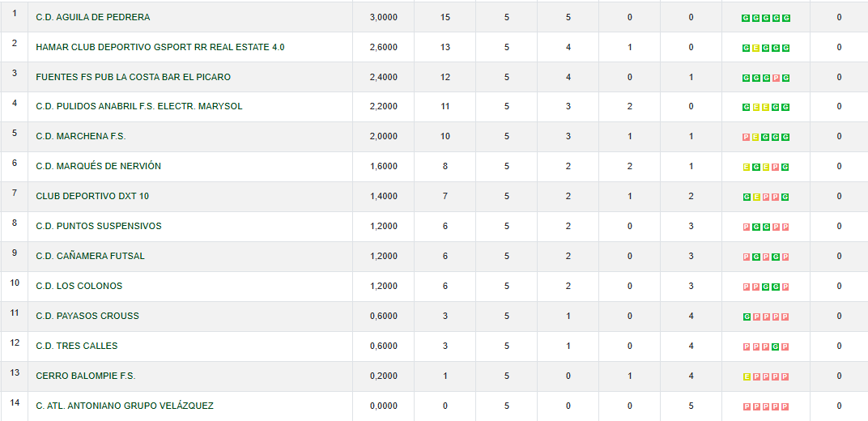Click the yellow E badge in C.D. MARCHENA F.S. row

pyautogui.click(x=755, y=138)
